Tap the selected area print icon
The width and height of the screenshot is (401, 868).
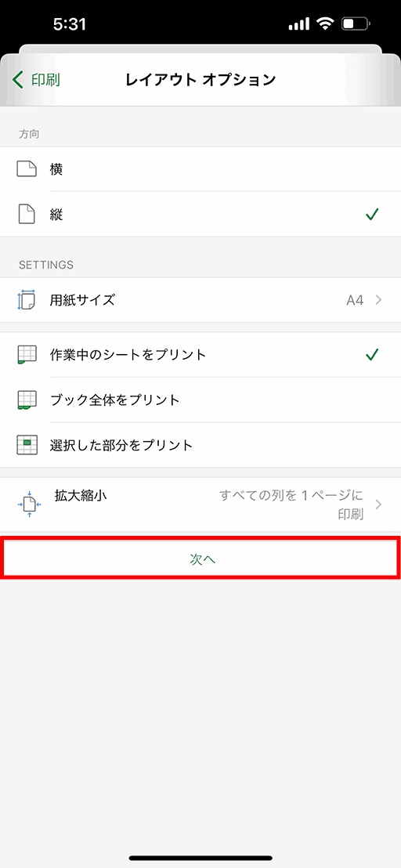tap(27, 444)
